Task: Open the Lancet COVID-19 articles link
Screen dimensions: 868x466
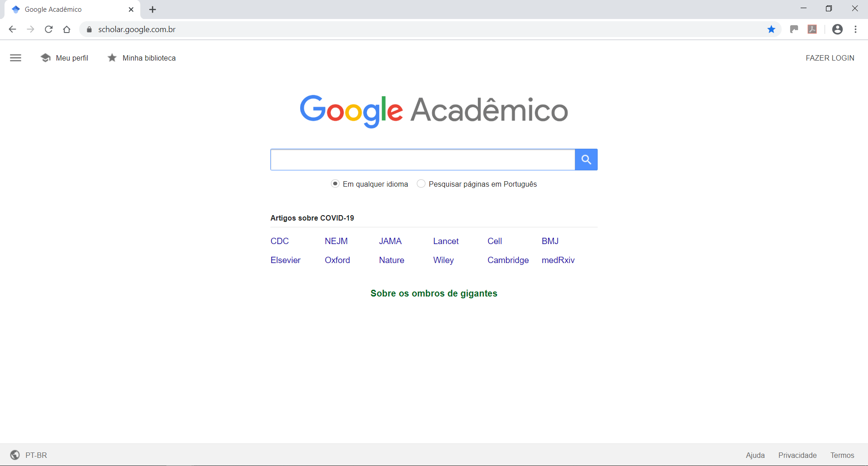Action: pos(446,241)
